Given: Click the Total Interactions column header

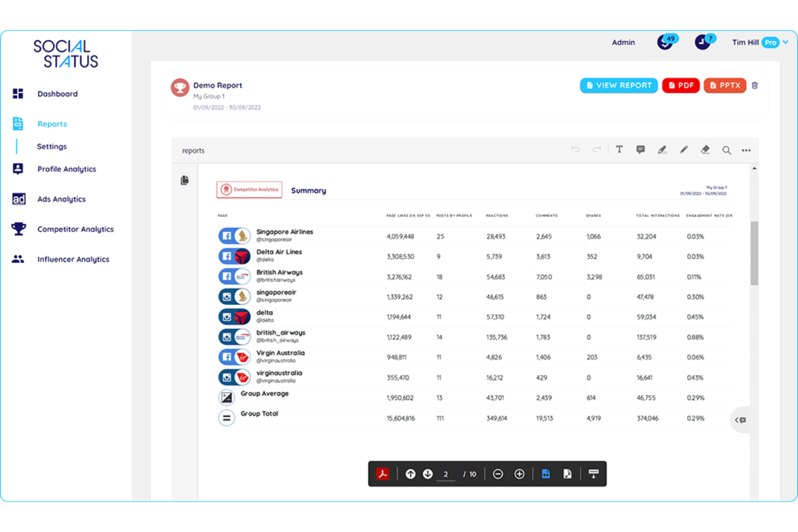Looking at the screenshot, I should coord(658,216).
